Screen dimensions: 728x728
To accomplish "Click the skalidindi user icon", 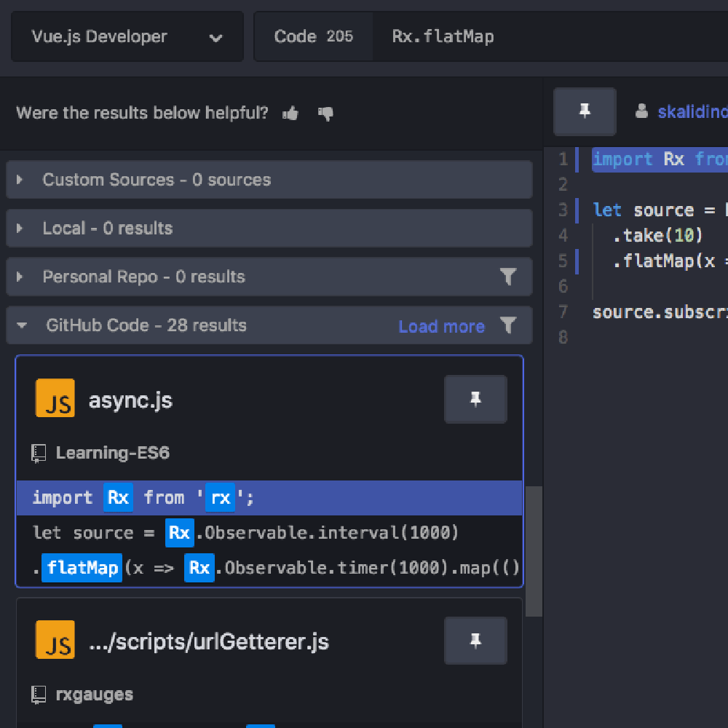I will (641, 111).
